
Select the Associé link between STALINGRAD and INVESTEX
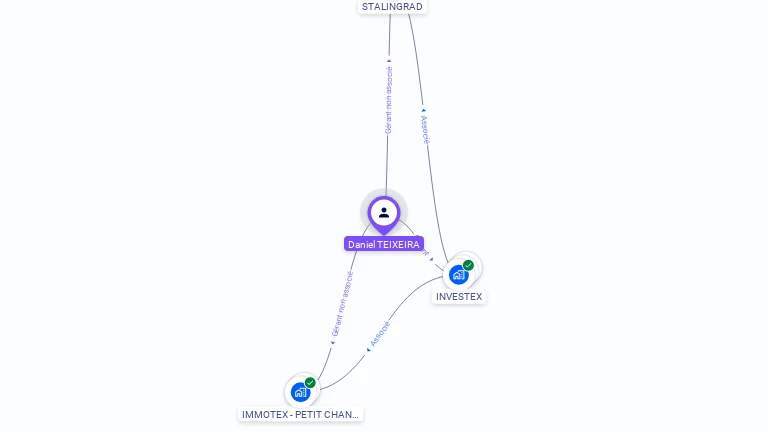(x=425, y=130)
